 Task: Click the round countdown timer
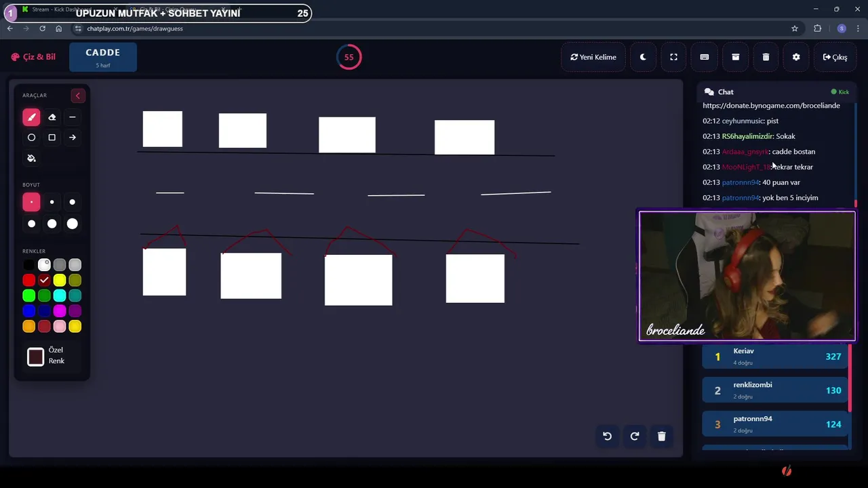(x=349, y=57)
